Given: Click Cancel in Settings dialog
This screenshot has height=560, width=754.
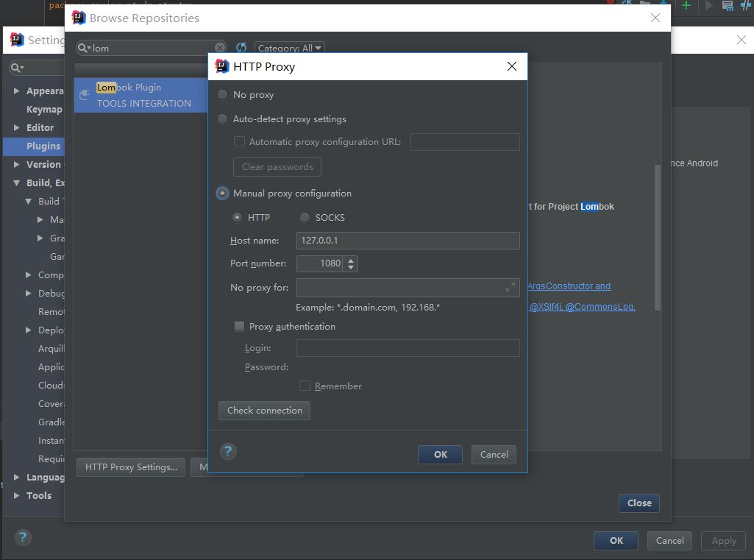Looking at the screenshot, I should tap(669, 541).
